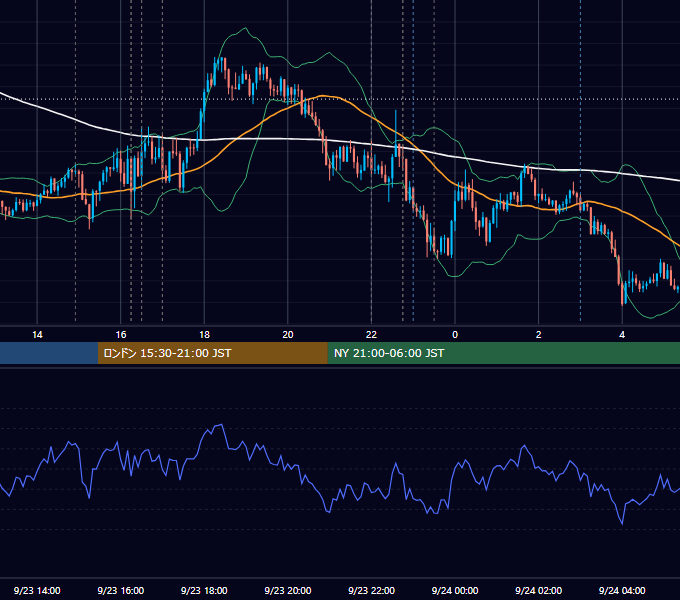The width and height of the screenshot is (680, 600).
Task: Click the 9/23 18:00 date label
Action: [x=204, y=590]
